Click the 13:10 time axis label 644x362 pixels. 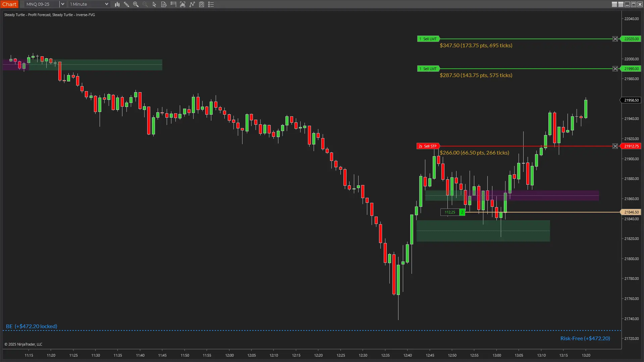[x=541, y=355]
